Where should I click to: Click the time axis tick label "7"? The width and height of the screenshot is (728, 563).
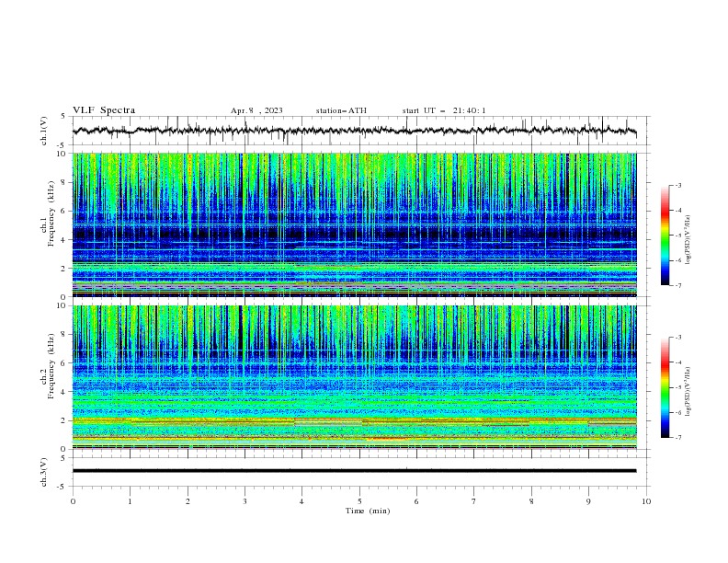[x=474, y=501]
